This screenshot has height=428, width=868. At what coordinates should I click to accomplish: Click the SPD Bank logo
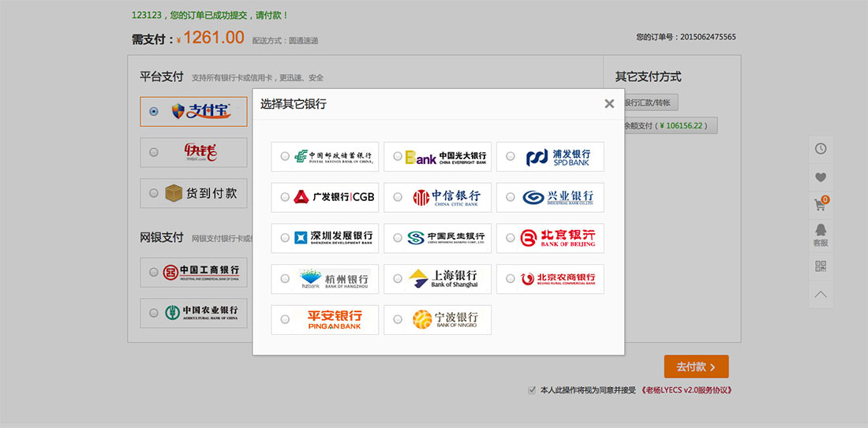click(x=558, y=157)
